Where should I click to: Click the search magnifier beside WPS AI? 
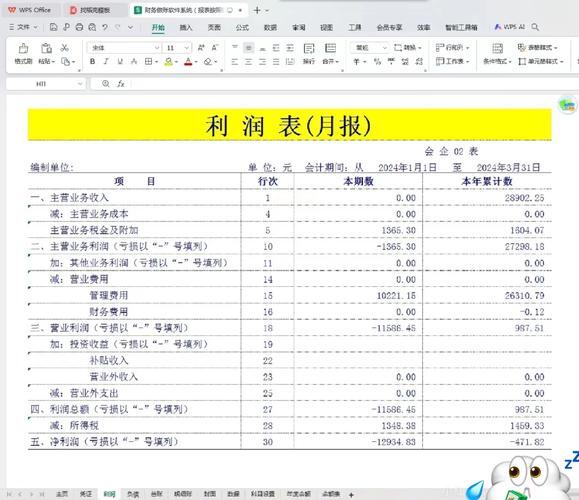coord(535,27)
